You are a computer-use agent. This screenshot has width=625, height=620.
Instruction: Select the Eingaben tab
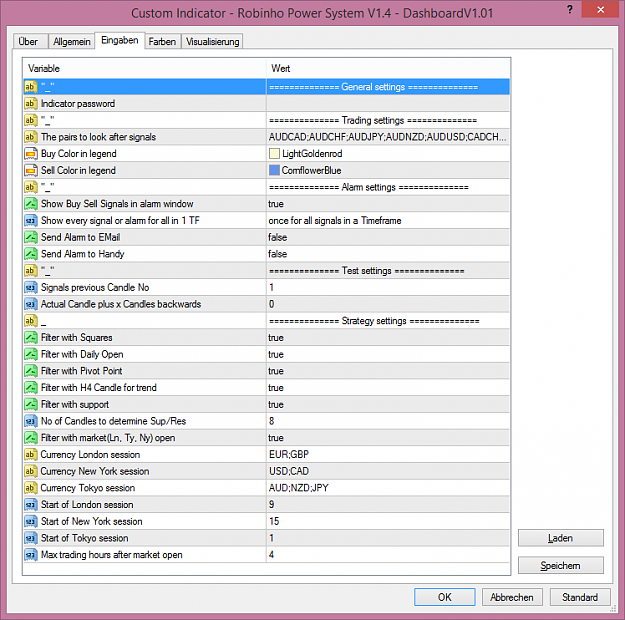(x=120, y=40)
